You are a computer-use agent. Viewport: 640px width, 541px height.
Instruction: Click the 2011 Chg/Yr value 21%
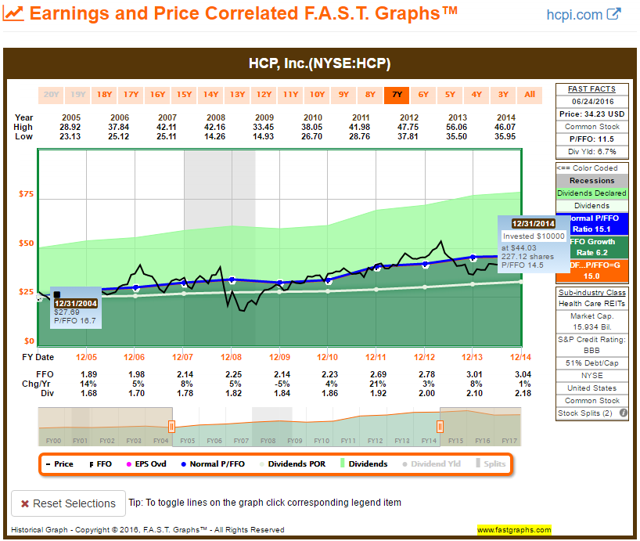(x=378, y=384)
